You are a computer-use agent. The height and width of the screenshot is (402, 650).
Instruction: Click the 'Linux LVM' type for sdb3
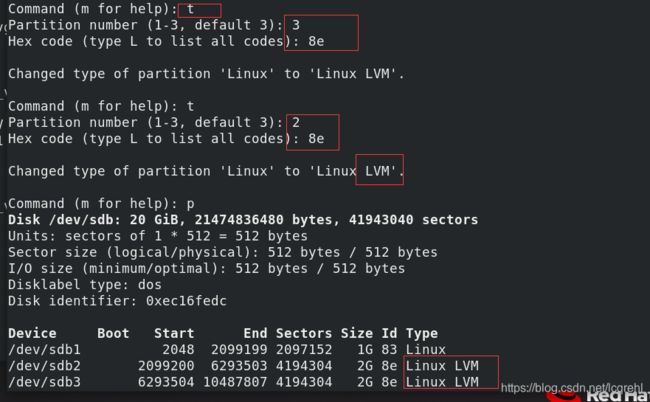(x=442, y=382)
